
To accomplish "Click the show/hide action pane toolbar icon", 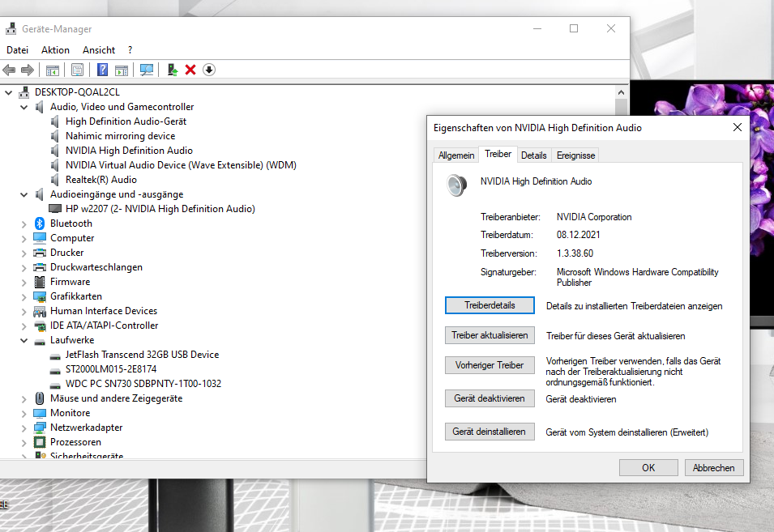I will point(122,70).
